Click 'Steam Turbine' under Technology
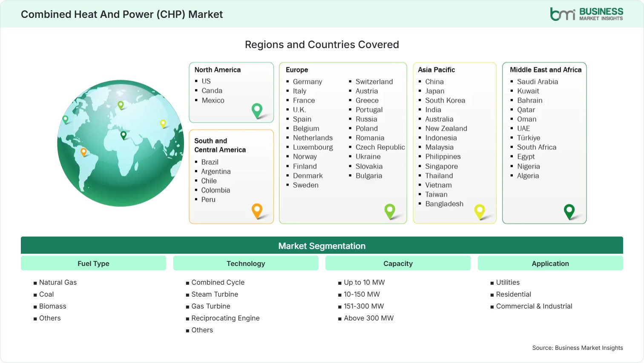Image resolution: width=644 pixels, height=363 pixels. click(x=215, y=294)
